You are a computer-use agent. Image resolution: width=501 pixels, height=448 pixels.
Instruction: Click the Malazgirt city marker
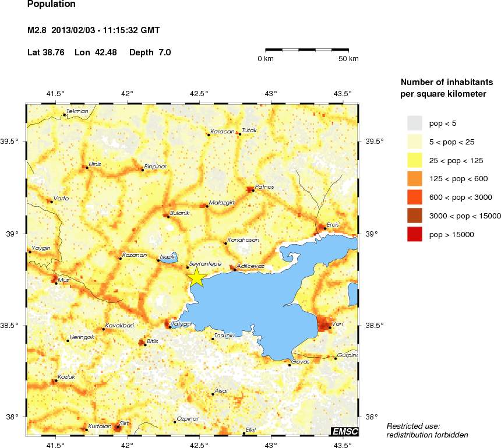click(x=207, y=206)
